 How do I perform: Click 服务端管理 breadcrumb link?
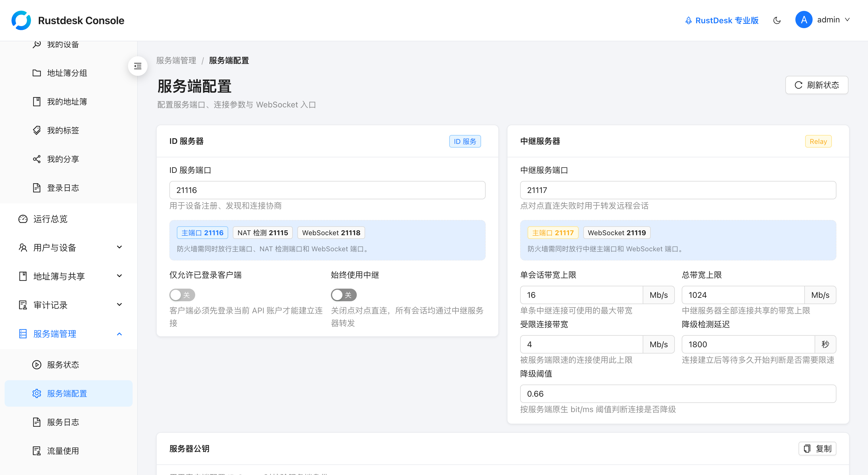176,60
